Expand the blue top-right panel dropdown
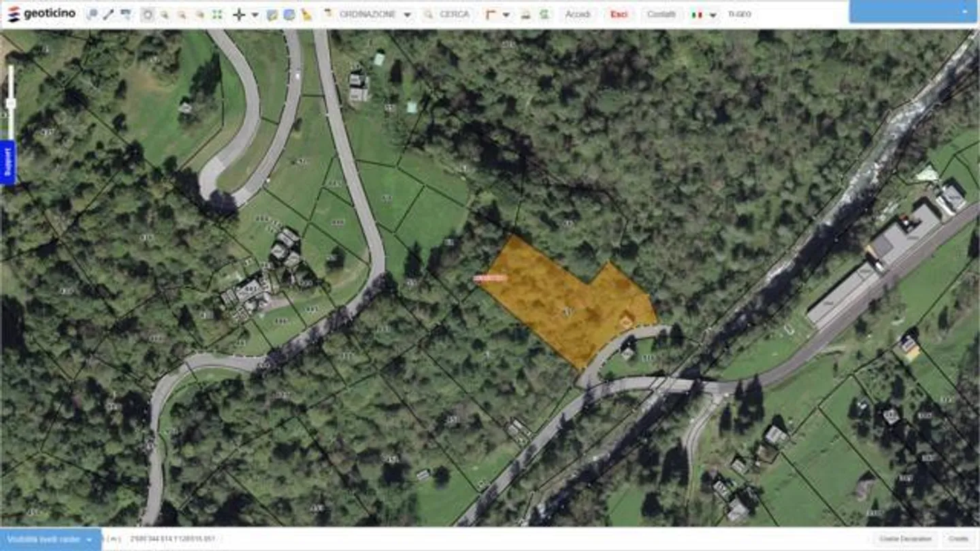980x551 pixels. [x=964, y=12]
